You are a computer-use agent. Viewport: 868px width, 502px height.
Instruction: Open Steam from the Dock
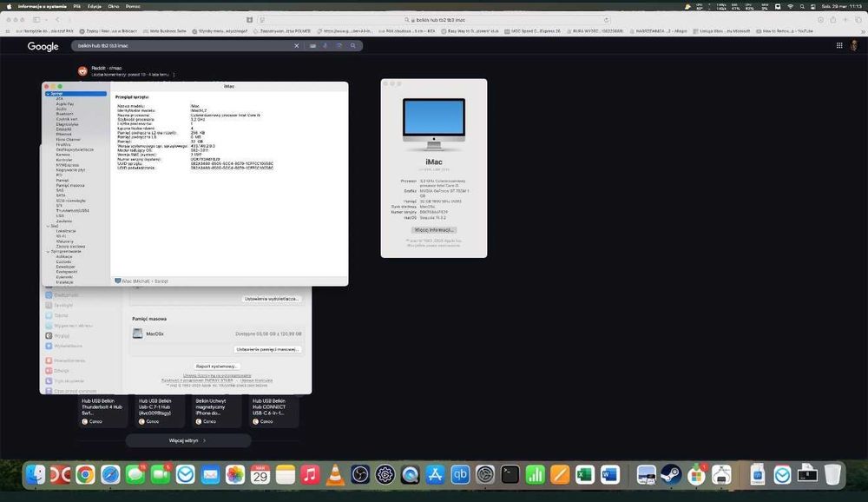(x=671, y=475)
